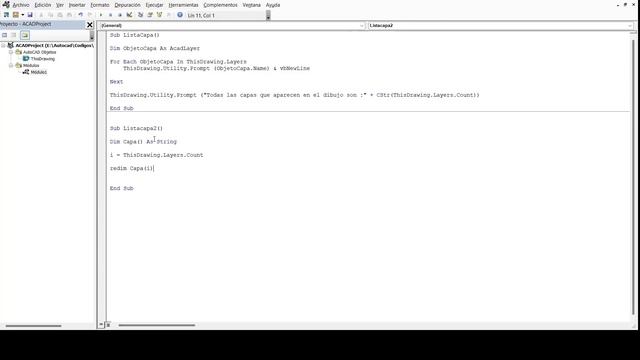Open Project Explorer from the toolbar icon
Image resolution: width=640 pixels, height=360 pixels.
tap(140, 15)
